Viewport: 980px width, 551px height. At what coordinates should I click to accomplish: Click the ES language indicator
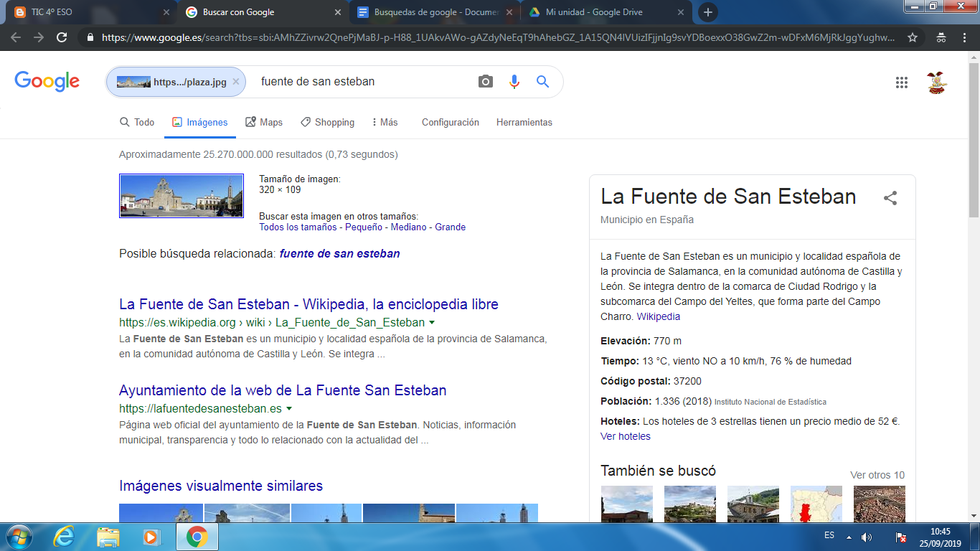[829, 536]
